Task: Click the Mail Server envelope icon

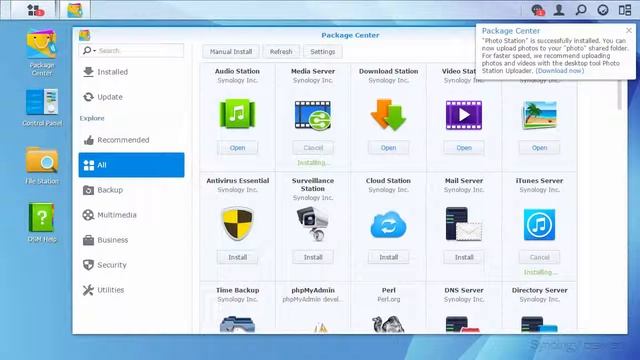Action: [x=464, y=224]
